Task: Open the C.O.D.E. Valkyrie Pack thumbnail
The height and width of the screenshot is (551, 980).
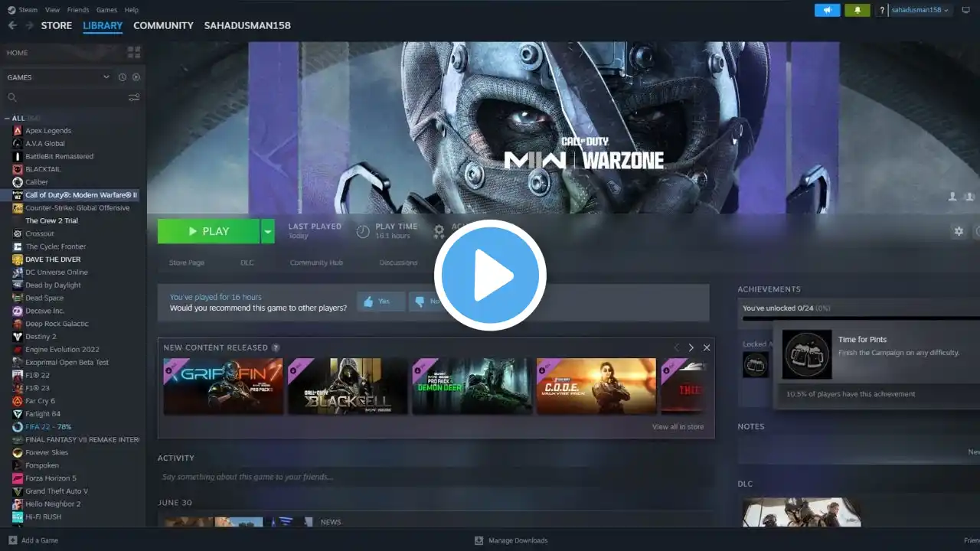Action: pos(596,386)
